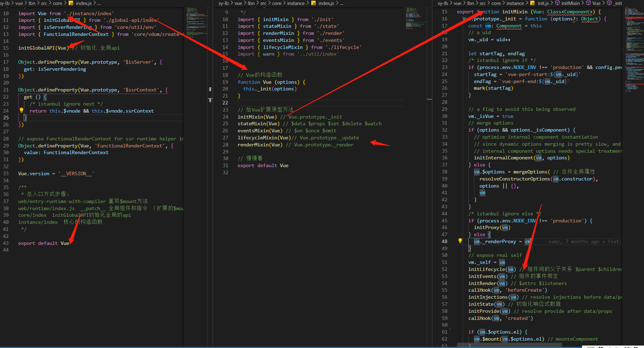Viewport: 644px width, 348px height.
Task: Open index.js breadcrumb in the middle pane
Action: pos(326,3)
